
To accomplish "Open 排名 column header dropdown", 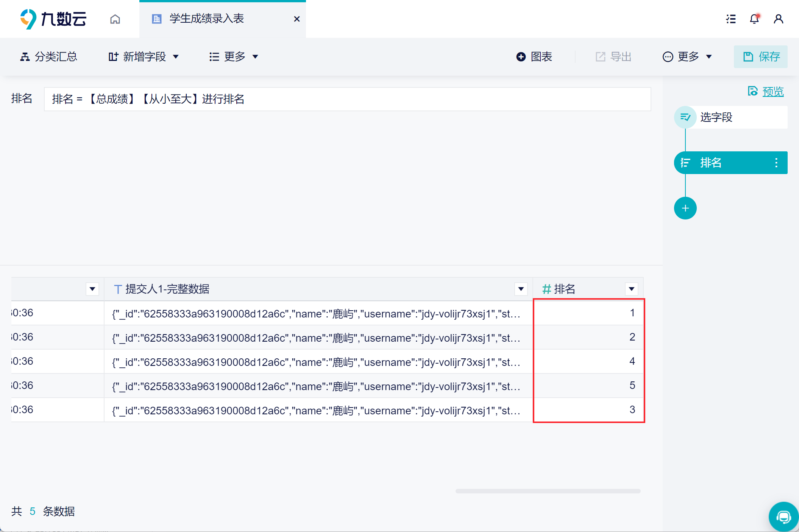I will (x=631, y=289).
